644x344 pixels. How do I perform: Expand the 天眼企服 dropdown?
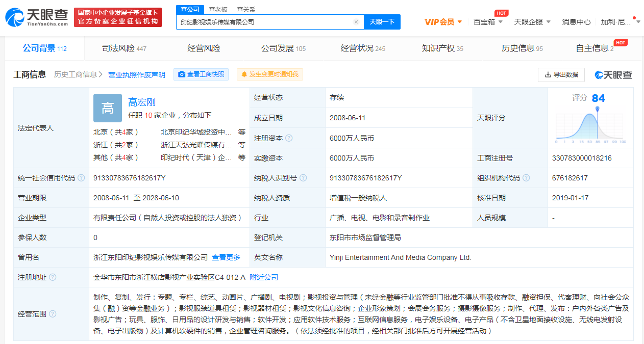532,22
